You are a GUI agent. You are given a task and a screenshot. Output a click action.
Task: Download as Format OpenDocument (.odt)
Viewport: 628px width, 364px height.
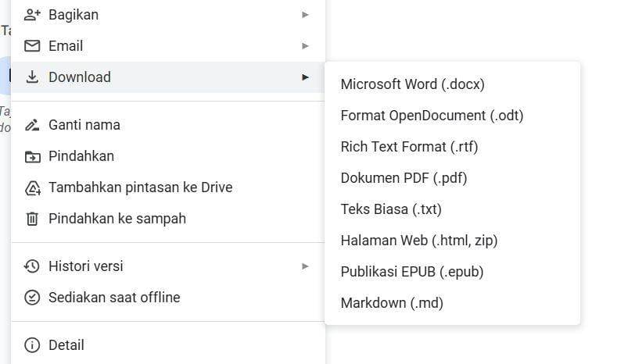[432, 116]
